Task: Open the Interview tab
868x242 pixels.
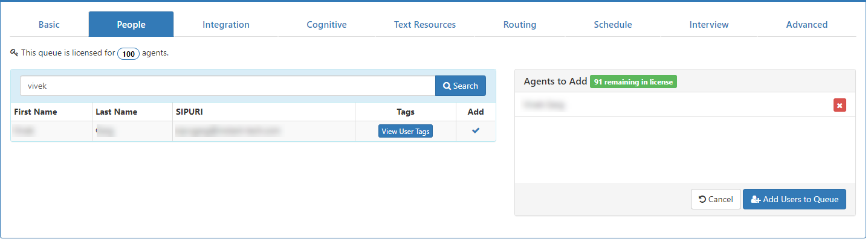Action: [709, 25]
